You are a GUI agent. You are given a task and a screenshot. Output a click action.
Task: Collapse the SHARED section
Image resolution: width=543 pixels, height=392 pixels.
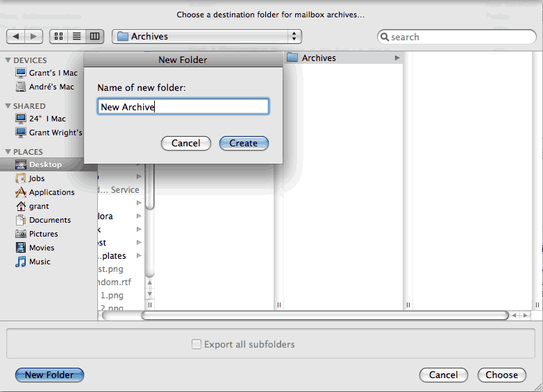8,106
